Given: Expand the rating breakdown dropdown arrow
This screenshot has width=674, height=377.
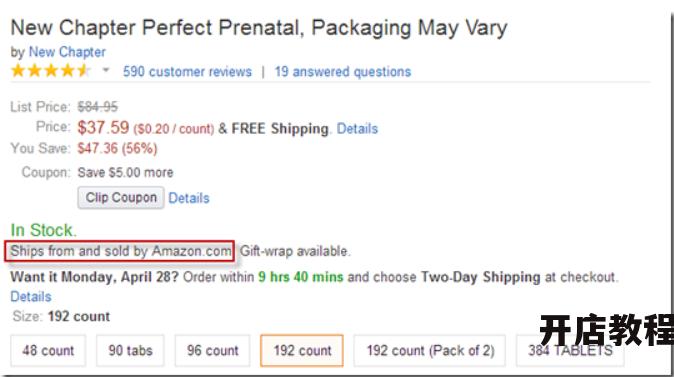Looking at the screenshot, I should 106,70.
